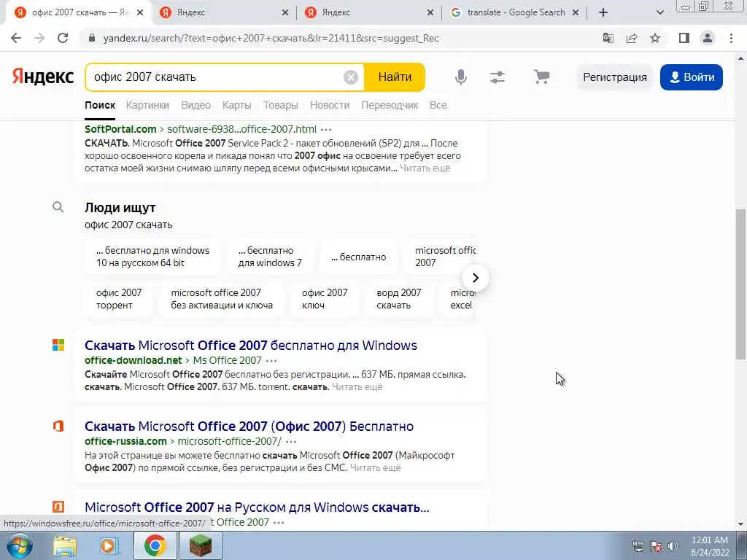Click the Регистрация button
Screen dimensions: 747x560
click(614, 77)
